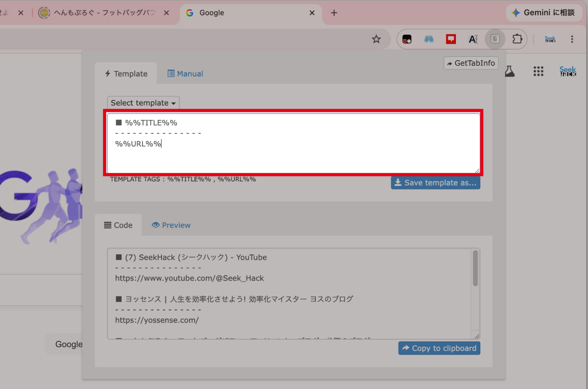
Task: Click the SeekHack YouTube title line
Action: 191,257
